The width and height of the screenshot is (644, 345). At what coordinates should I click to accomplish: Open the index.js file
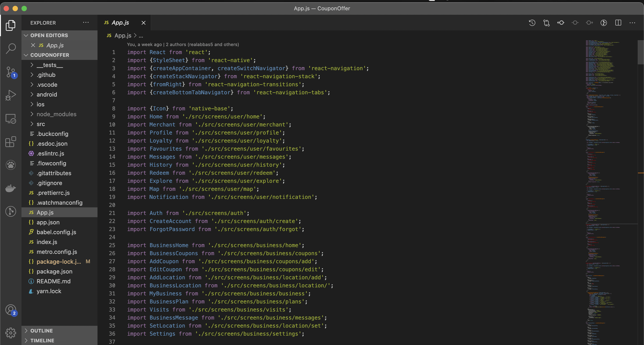tap(59, 242)
